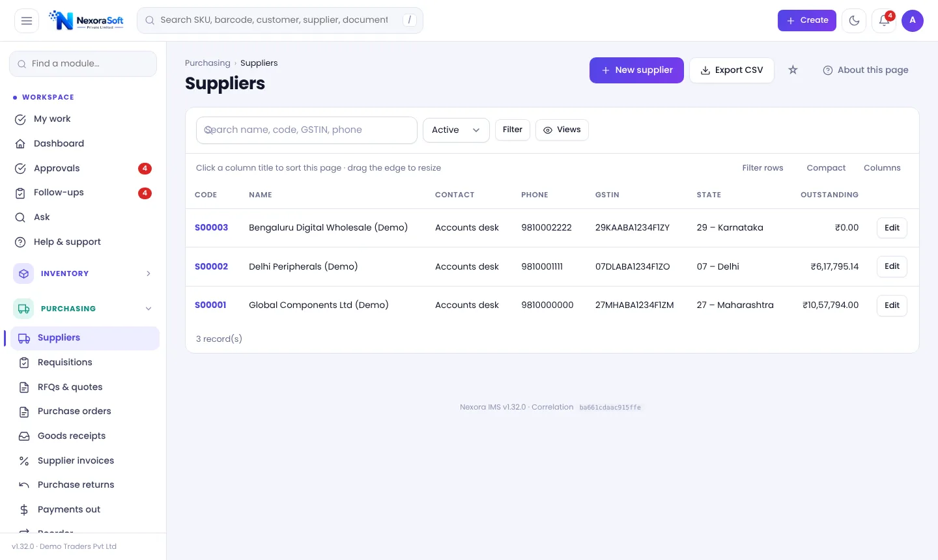Edit the Delhi Peripherals supplier row
Screen dimensions: 938x560
[x=892, y=266]
